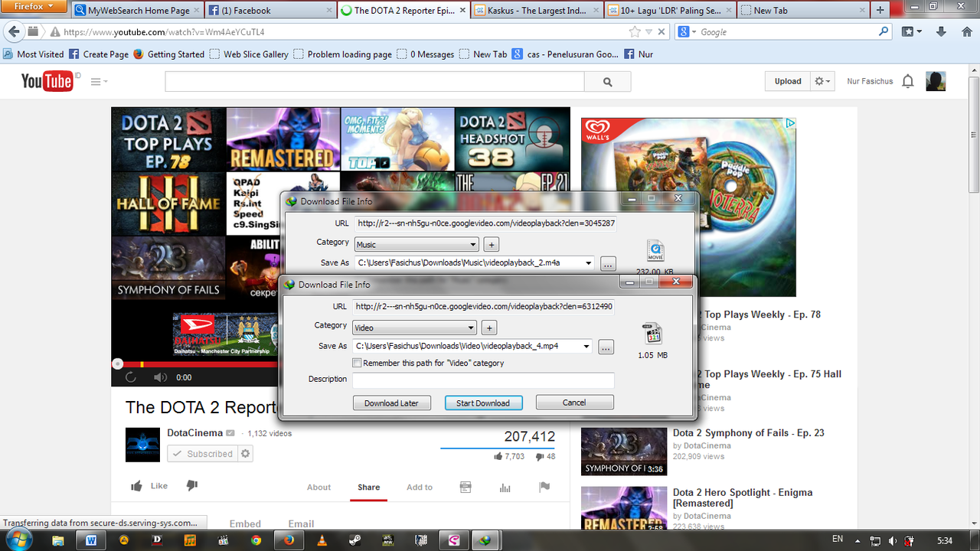Switch to the (1) Facebook tab

(x=271, y=11)
